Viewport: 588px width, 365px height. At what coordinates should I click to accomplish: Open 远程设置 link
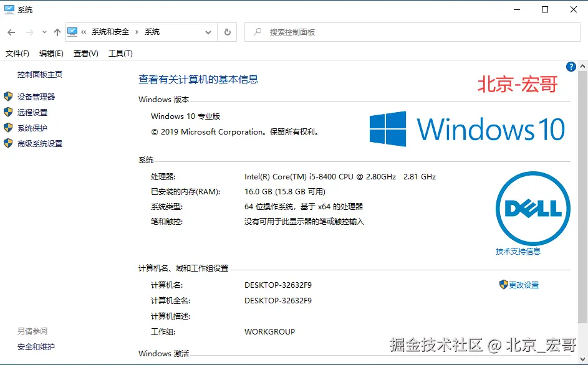32,112
